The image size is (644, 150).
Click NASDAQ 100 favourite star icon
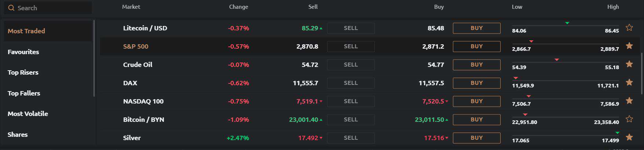629,101
